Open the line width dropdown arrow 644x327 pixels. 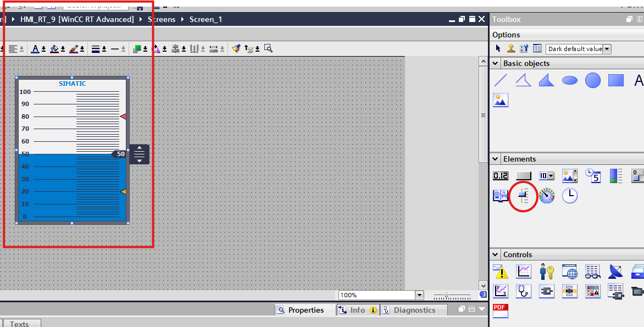(104, 49)
